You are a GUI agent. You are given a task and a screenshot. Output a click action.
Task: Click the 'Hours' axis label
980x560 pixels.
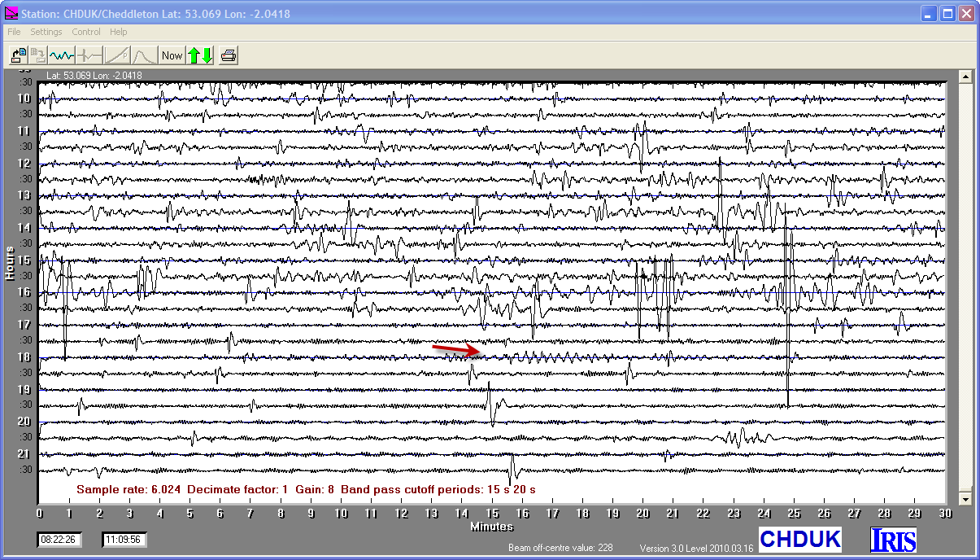[x=10, y=263]
